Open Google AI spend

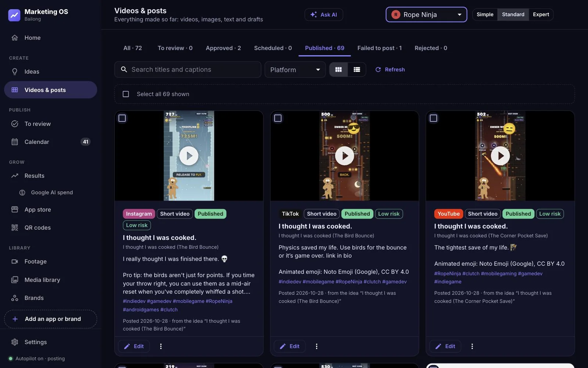(51, 192)
